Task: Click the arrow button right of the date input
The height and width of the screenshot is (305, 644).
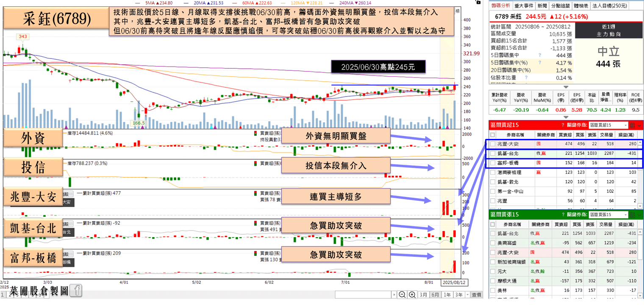Action: (394, 295)
